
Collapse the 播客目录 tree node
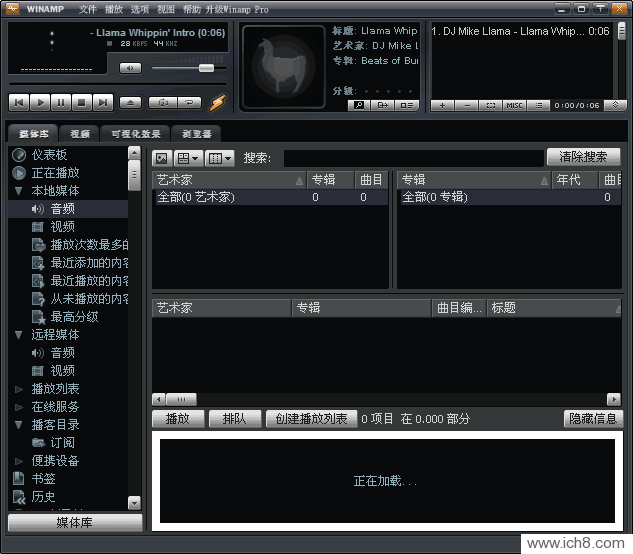point(18,425)
